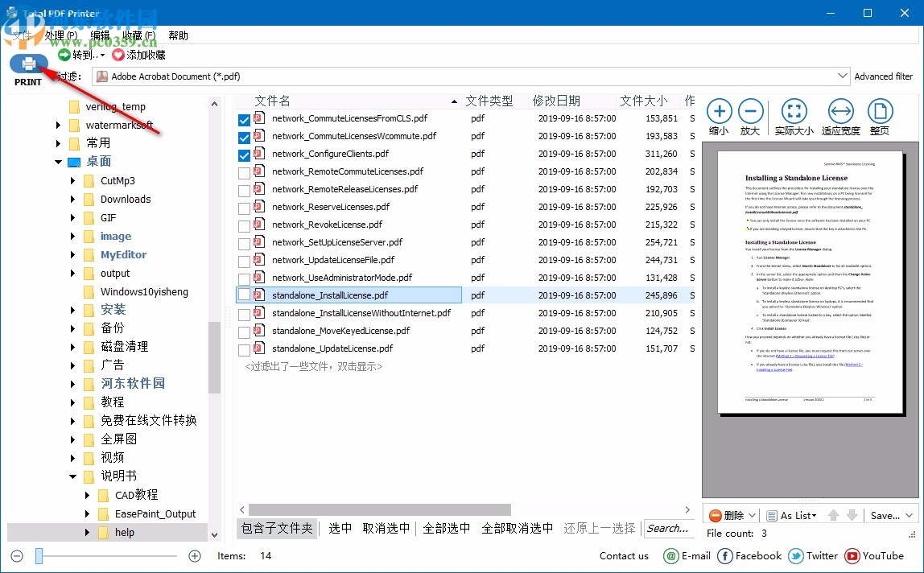The width and height of the screenshot is (924, 573).
Task: Click the 取消选中 button
Action: tap(386, 528)
